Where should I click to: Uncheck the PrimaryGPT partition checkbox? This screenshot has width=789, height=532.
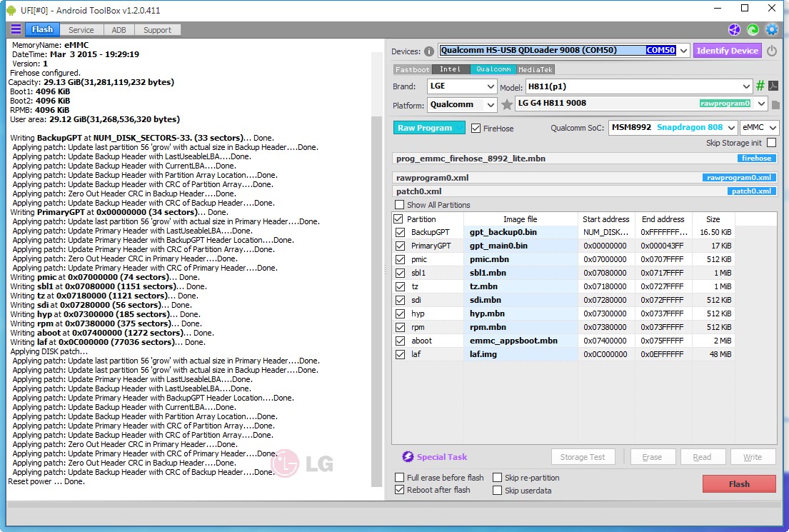point(400,246)
